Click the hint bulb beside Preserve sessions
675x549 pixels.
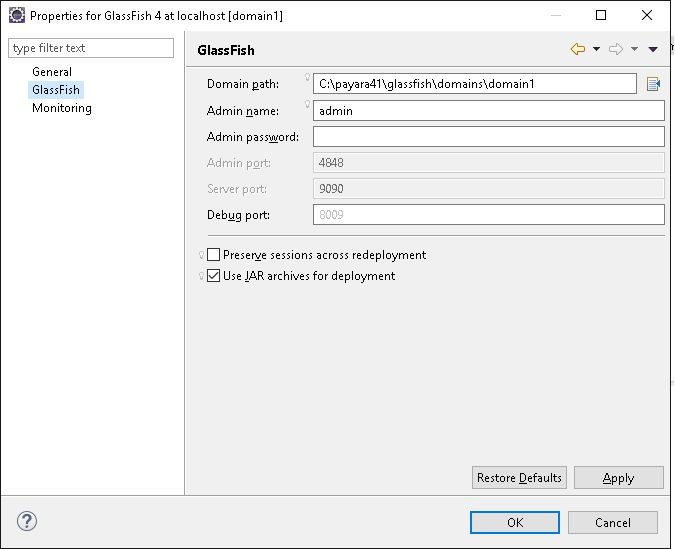tap(201, 255)
